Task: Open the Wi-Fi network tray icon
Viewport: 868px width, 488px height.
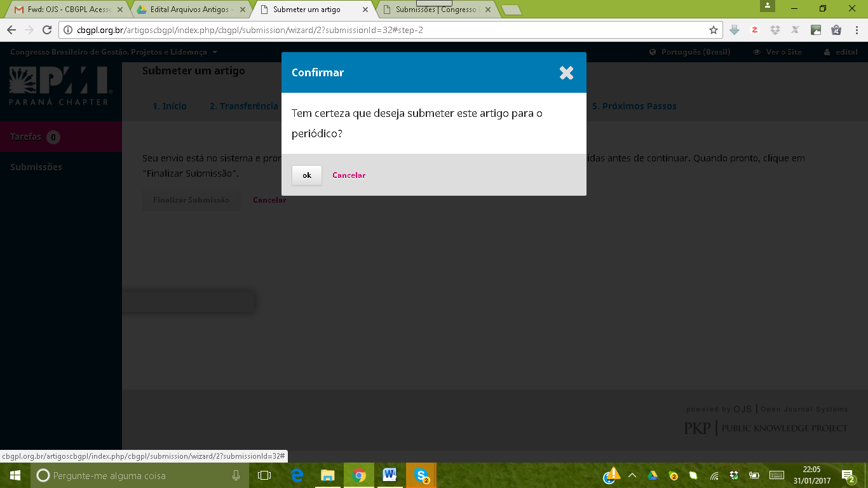Action: point(714,475)
